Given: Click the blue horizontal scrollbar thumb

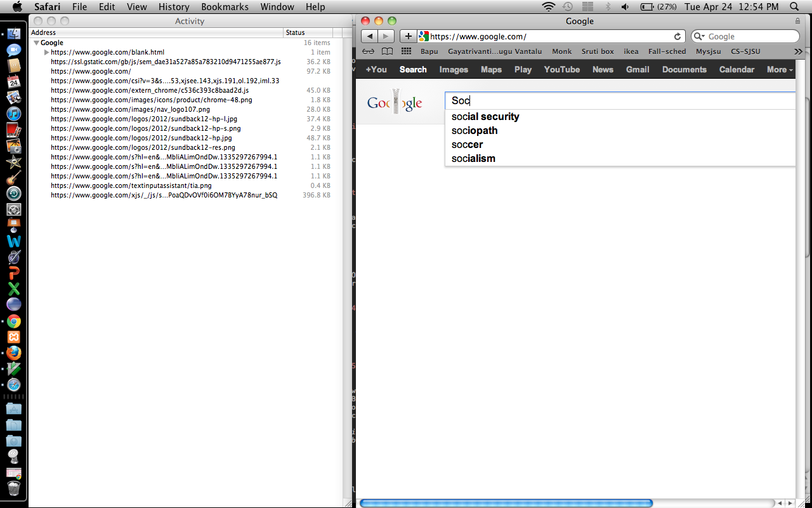Looking at the screenshot, I should tap(506, 503).
